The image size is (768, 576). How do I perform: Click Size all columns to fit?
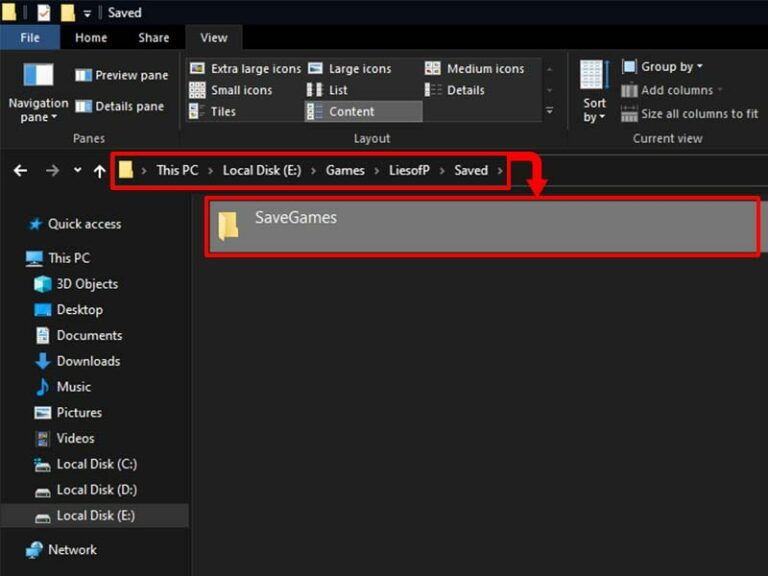point(690,114)
